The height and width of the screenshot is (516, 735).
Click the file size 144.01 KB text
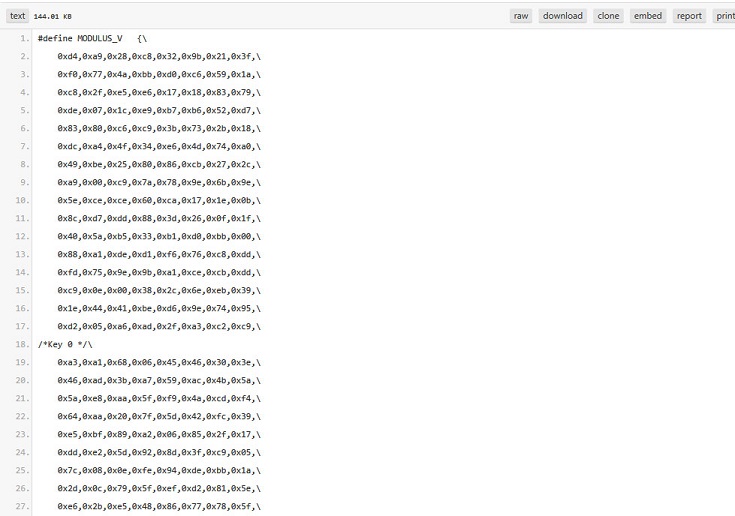[52, 16]
